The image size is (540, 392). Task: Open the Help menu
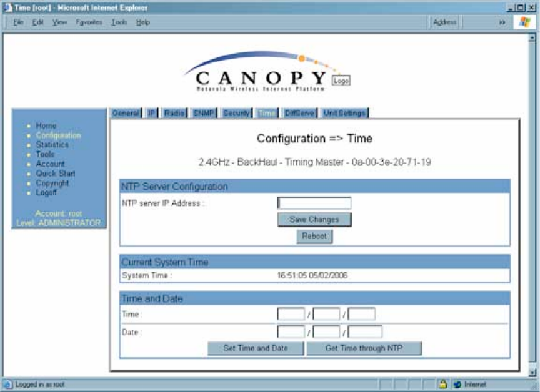pos(142,22)
